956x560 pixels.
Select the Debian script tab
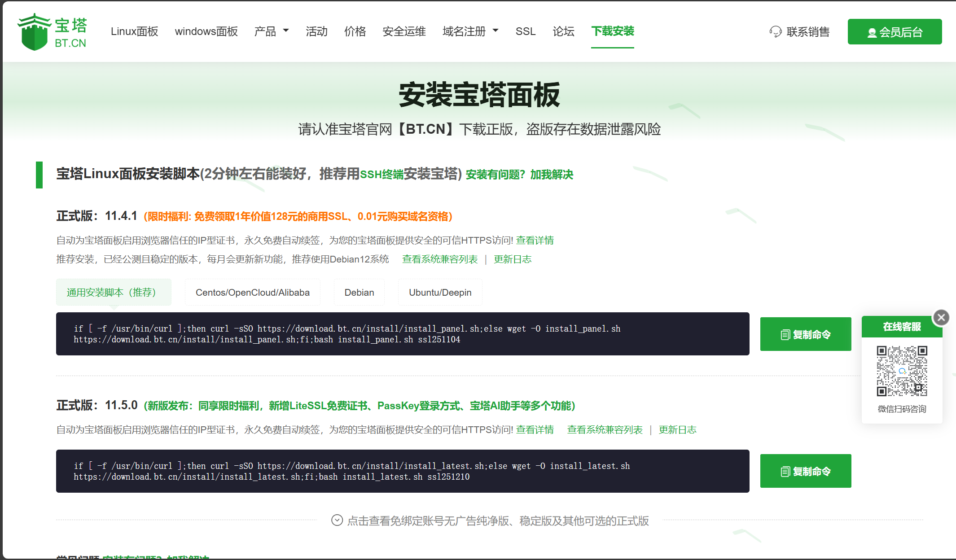click(359, 293)
